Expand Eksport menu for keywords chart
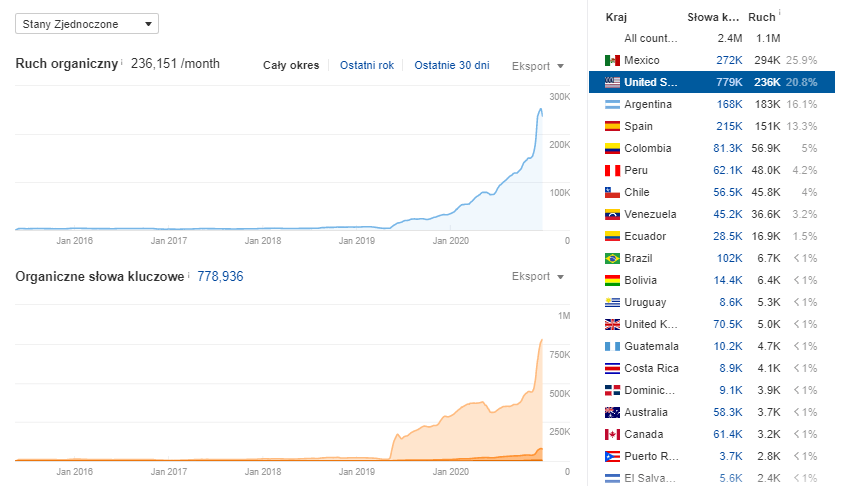The image size is (841, 486). coord(537,276)
